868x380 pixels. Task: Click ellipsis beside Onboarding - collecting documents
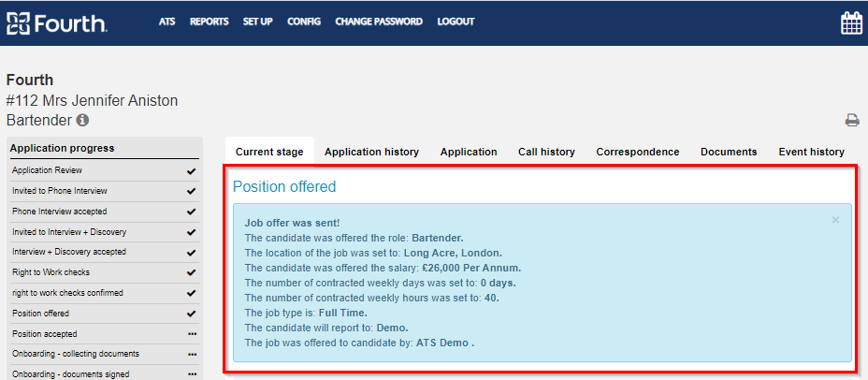(192, 354)
